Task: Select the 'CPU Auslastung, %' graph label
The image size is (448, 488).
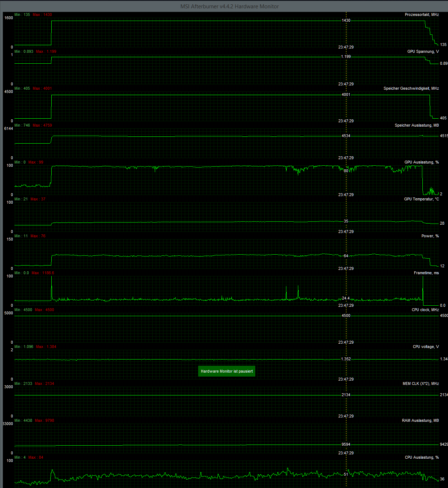Action: click(422, 458)
